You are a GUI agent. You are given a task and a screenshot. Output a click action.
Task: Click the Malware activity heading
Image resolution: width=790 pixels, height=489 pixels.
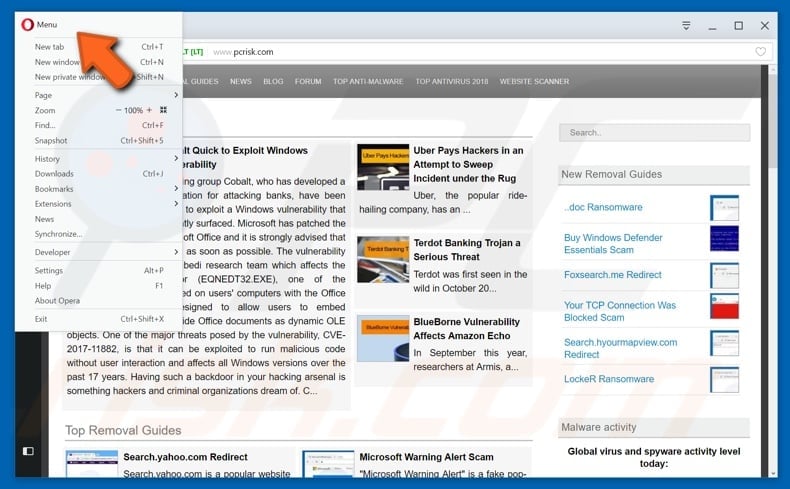(x=599, y=427)
